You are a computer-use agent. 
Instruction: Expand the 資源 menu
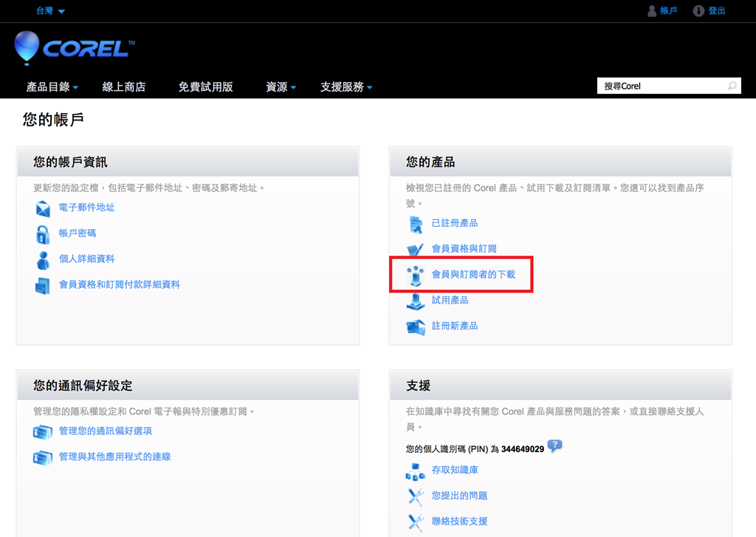(281, 87)
